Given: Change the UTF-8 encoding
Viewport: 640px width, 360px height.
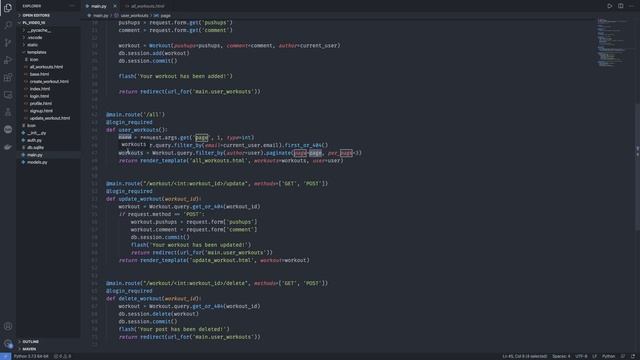Looking at the screenshot, I should pyautogui.click(x=581, y=356).
